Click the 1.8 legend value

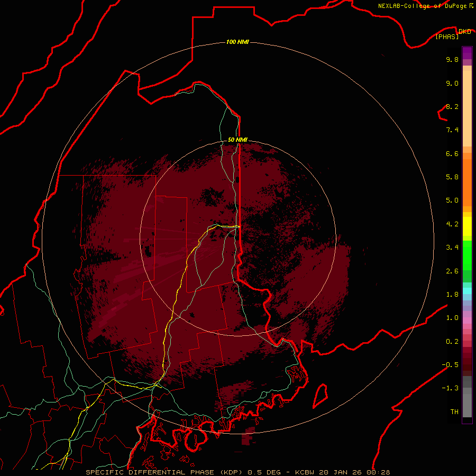point(452,295)
